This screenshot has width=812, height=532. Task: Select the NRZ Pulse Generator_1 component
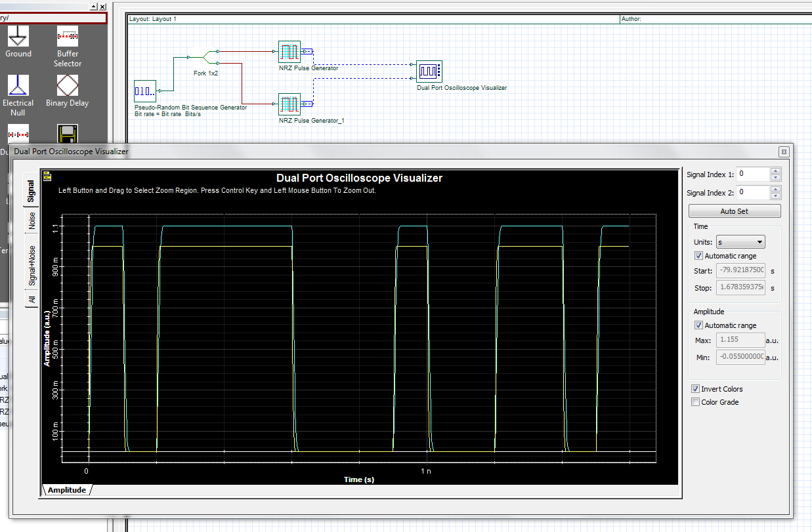(x=289, y=104)
